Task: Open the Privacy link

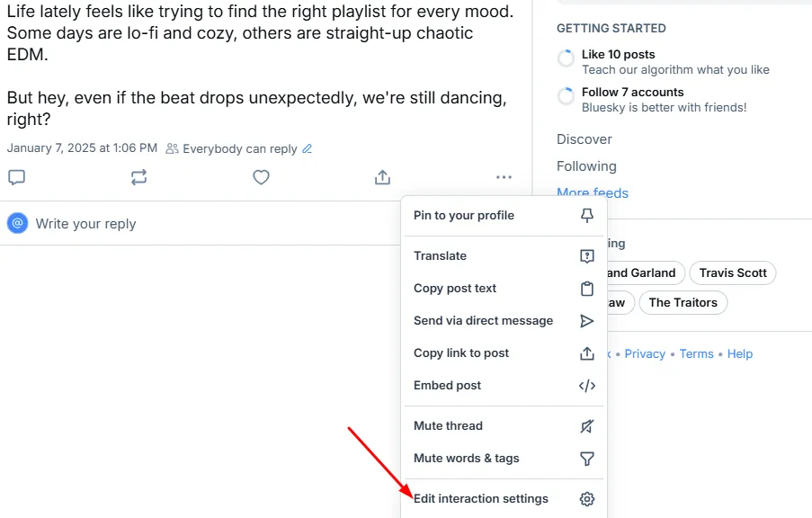Action: (645, 353)
